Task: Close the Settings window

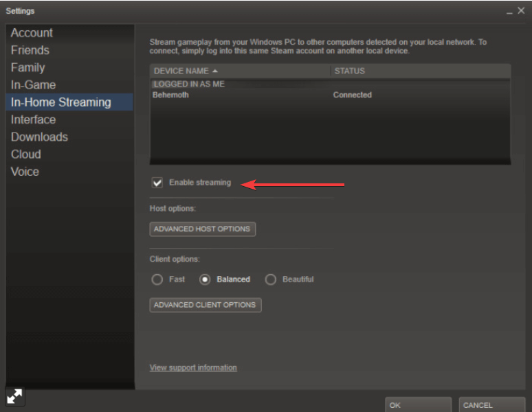Action: pyautogui.click(x=522, y=10)
